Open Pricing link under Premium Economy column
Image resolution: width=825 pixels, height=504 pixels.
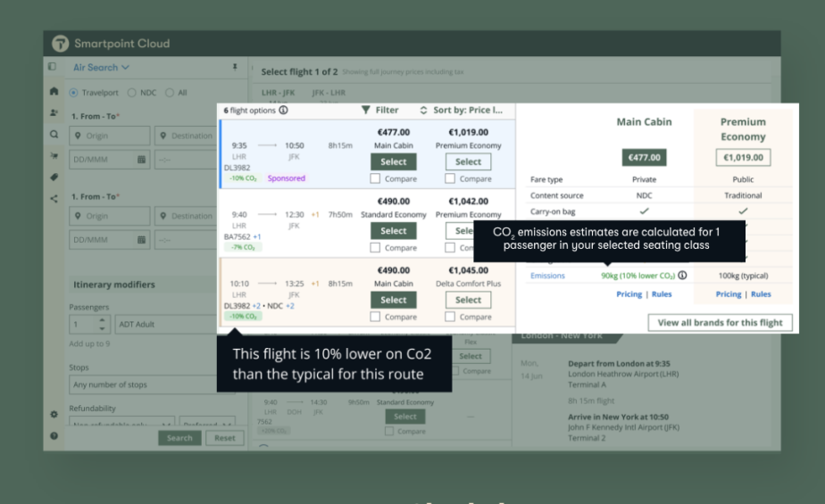click(729, 294)
